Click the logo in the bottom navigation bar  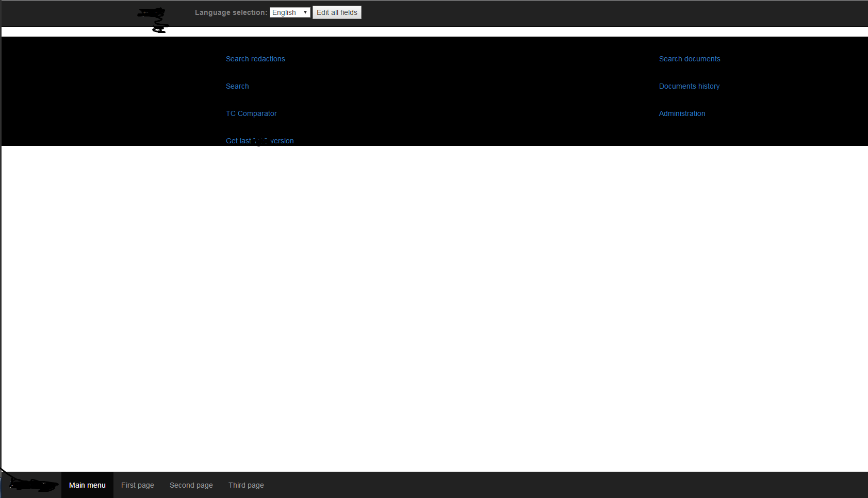31,484
